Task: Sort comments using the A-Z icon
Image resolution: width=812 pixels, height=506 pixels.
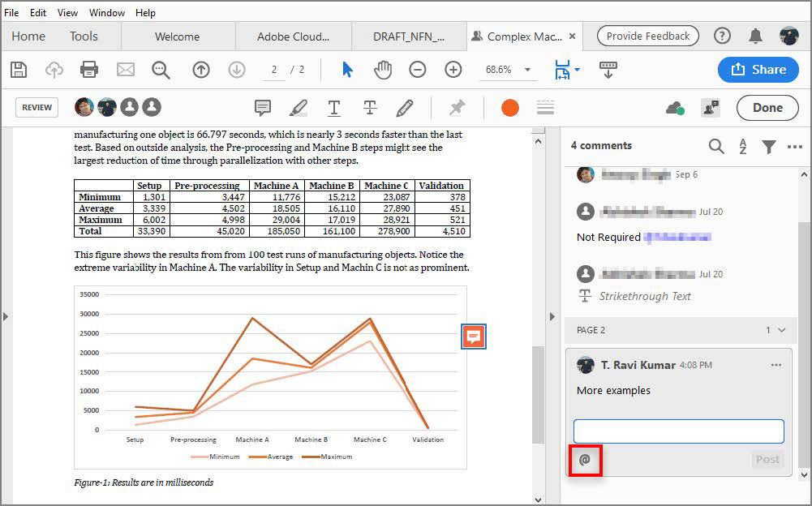Action: (x=742, y=147)
